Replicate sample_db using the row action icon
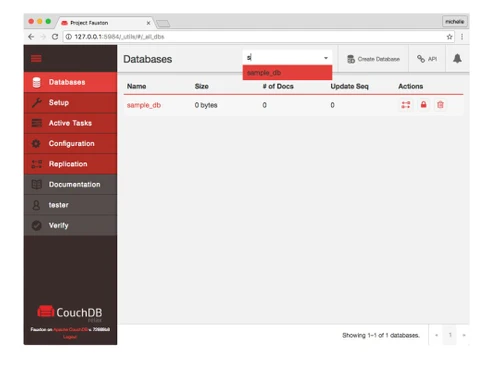 pyautogui.click(x=406, y=105)
